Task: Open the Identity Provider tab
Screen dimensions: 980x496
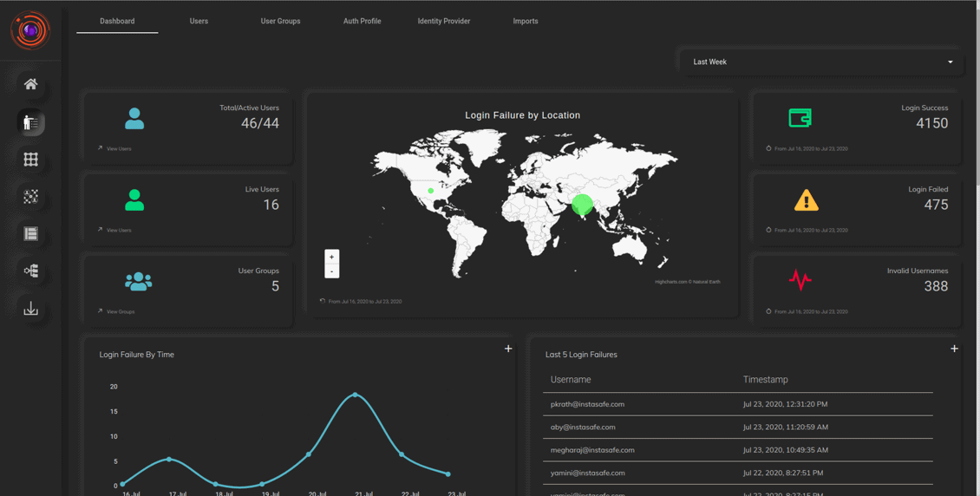Action: pos(443,21)
